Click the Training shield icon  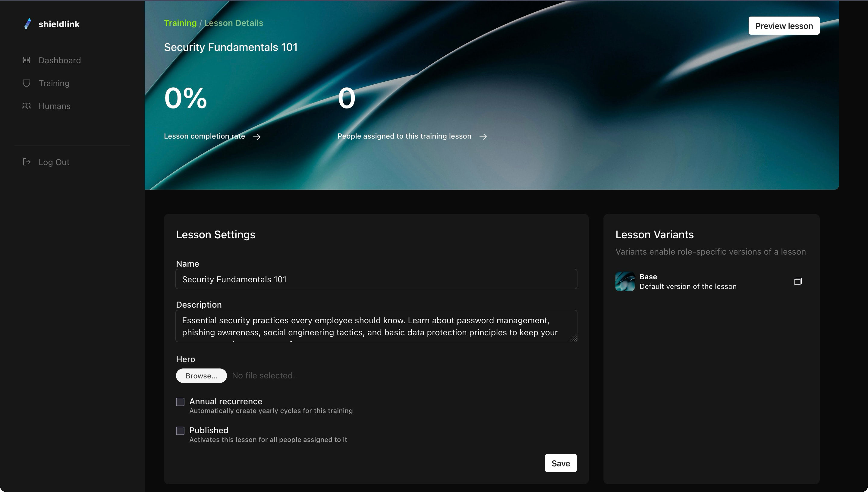coord(26,83)
